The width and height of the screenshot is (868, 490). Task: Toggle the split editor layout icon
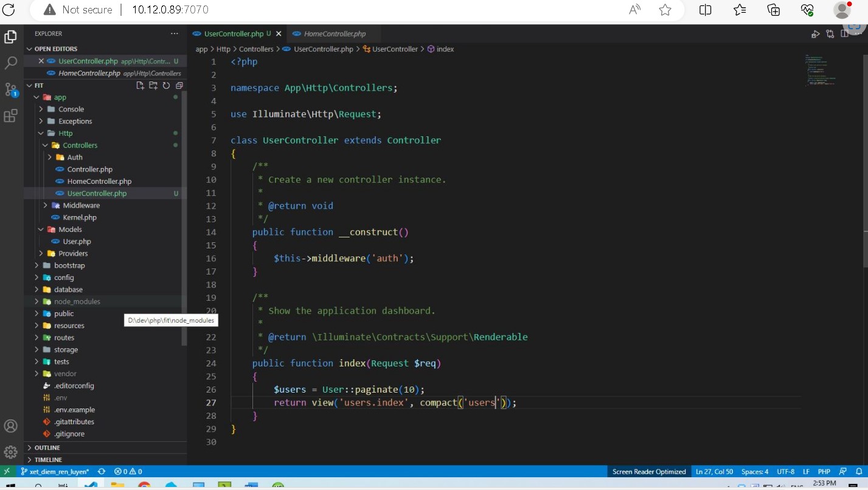[x=844, y=34]
